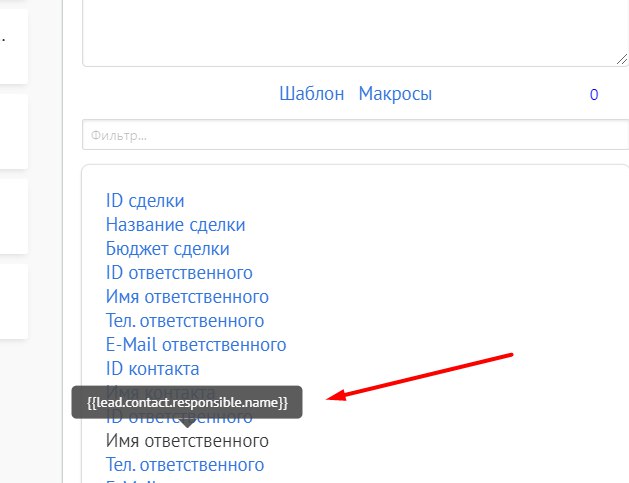The height and width of the screenshot is (483, 629).
Task: Insert the E-Mail ответственного macro
Action: pyautogui.click(x=196, y=345)
